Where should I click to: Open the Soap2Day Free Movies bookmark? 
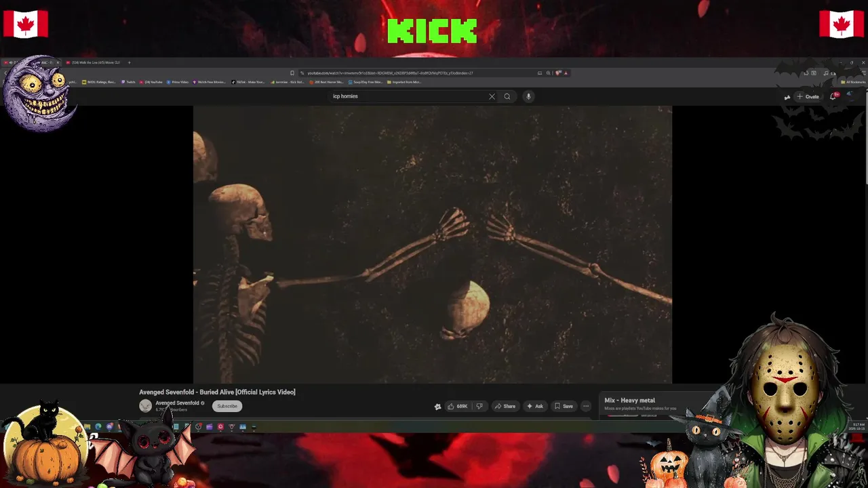click(366, 82)
